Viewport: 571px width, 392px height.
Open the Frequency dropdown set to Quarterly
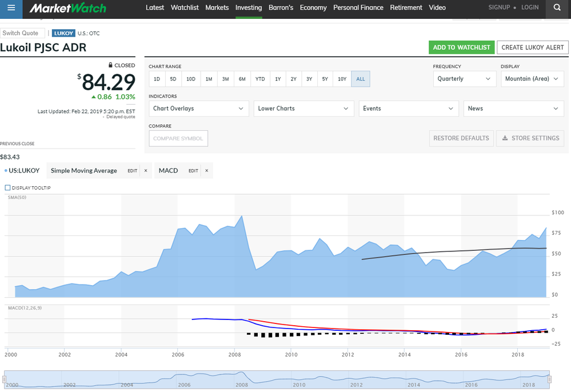coord(465,79)
